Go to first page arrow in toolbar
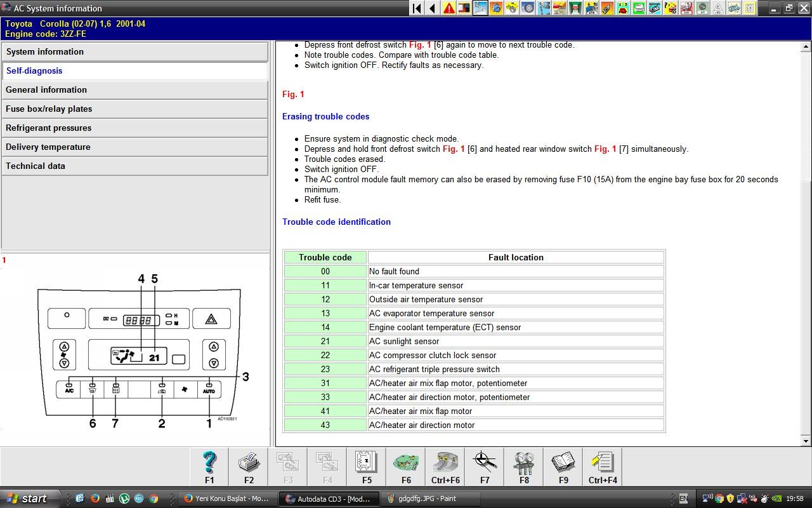Viewport: 812px width, 508px height. tap(417, 8)
